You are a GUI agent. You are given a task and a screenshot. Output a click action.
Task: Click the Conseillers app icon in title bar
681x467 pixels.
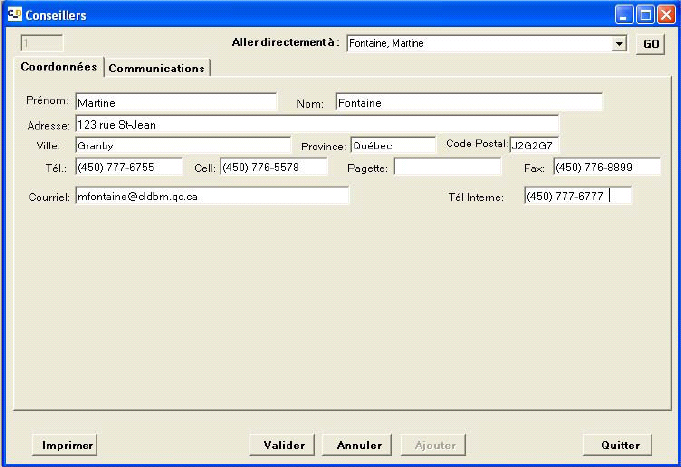(x=14, y=15)
